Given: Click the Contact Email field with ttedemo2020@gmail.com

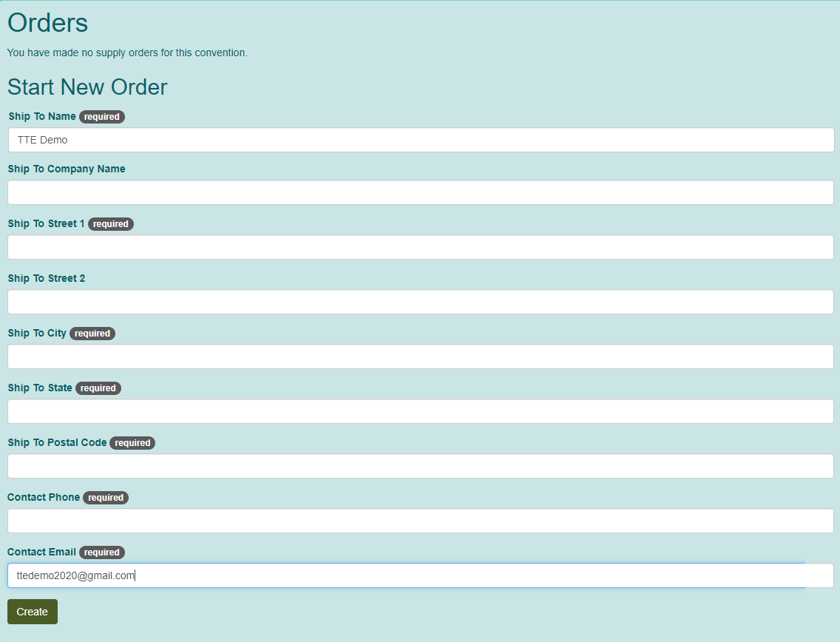Looking at the screenshot, I should (421, 575).
